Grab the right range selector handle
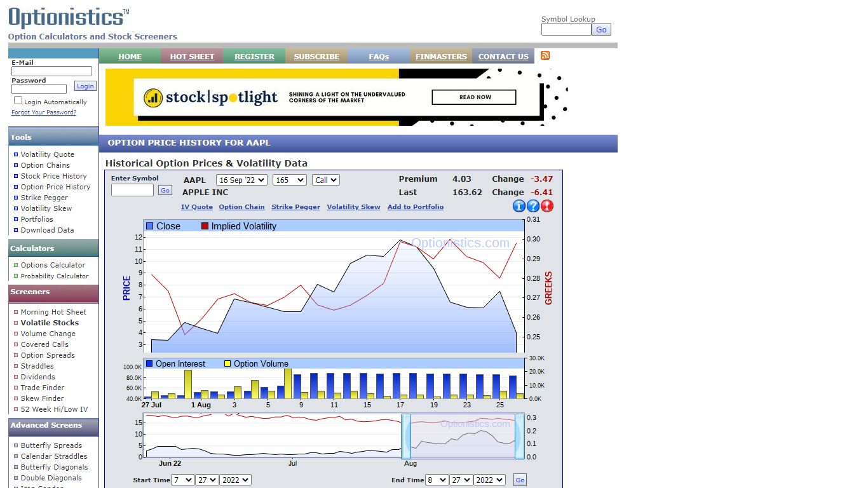 tap(519, 437)
